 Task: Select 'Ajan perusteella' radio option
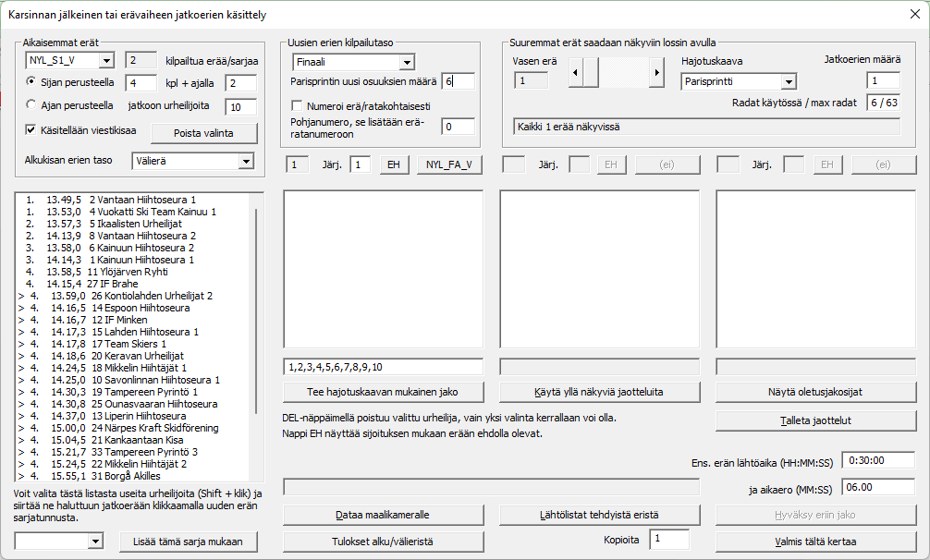(x=32, y=105)
